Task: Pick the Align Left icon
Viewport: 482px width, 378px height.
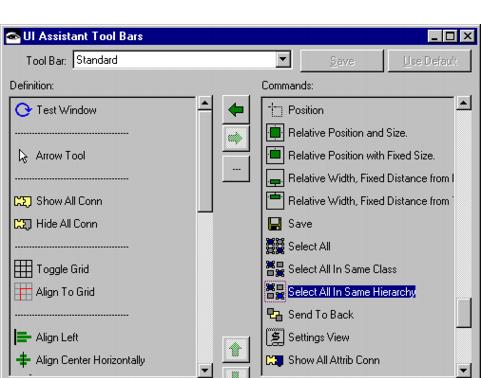Action: tap(23, 337)
